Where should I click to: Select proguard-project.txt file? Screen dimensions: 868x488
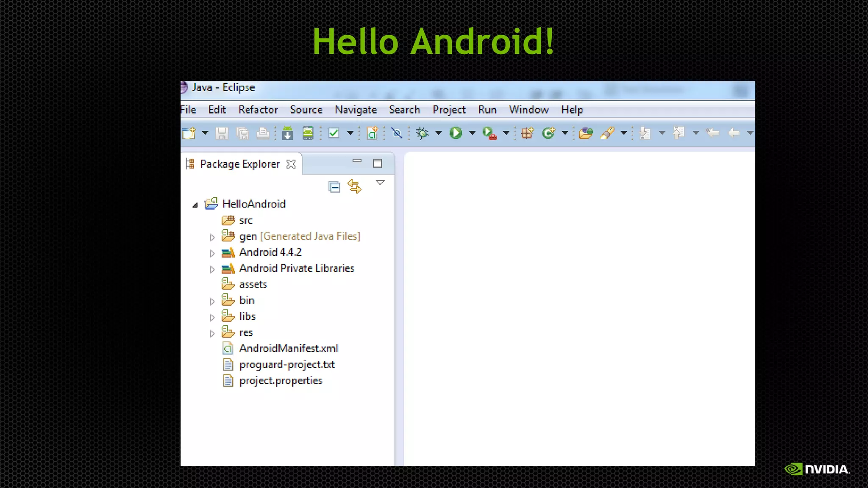click(287, 365)
